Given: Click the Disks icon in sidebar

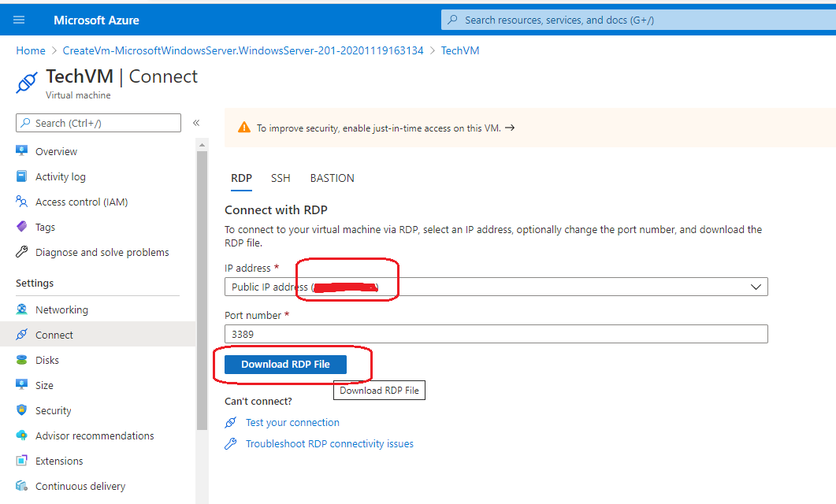Looking at the screenshot, I should 21,360.
